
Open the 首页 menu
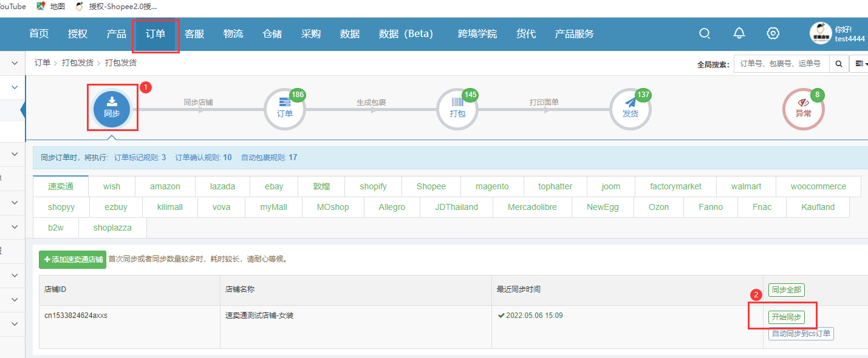[39, 34]
